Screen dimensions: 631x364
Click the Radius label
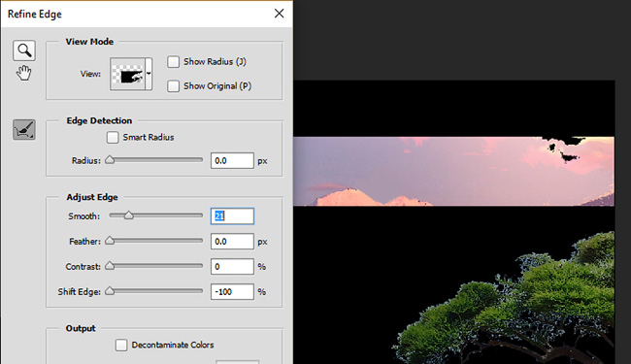coord(86,161)
